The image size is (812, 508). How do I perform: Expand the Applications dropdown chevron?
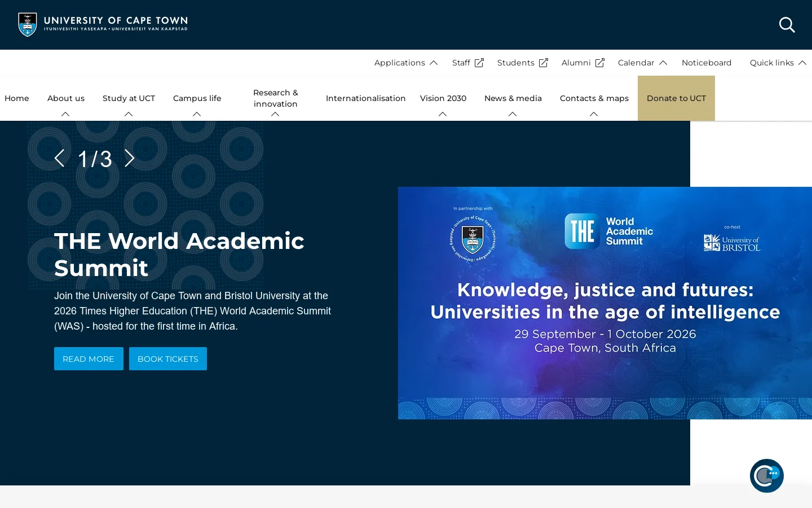(434, 63)
